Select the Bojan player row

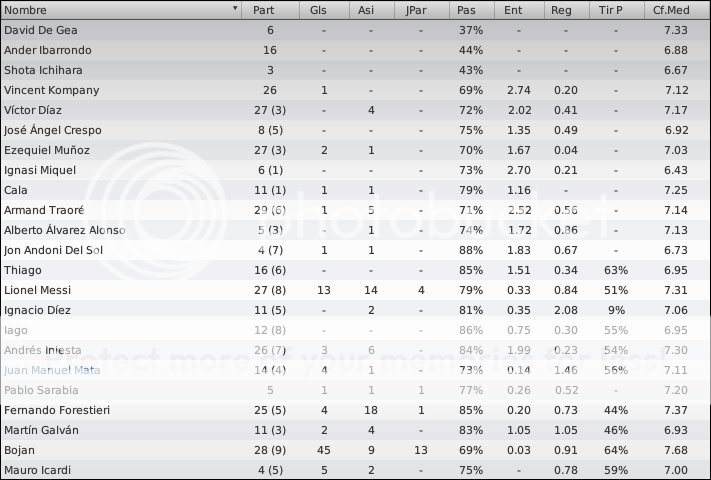coord(356,450)
